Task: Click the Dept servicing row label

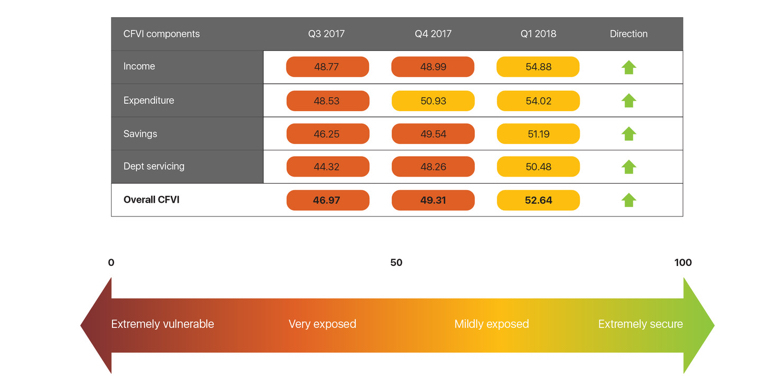Action: pyautogui.click(x=154, y=166)
